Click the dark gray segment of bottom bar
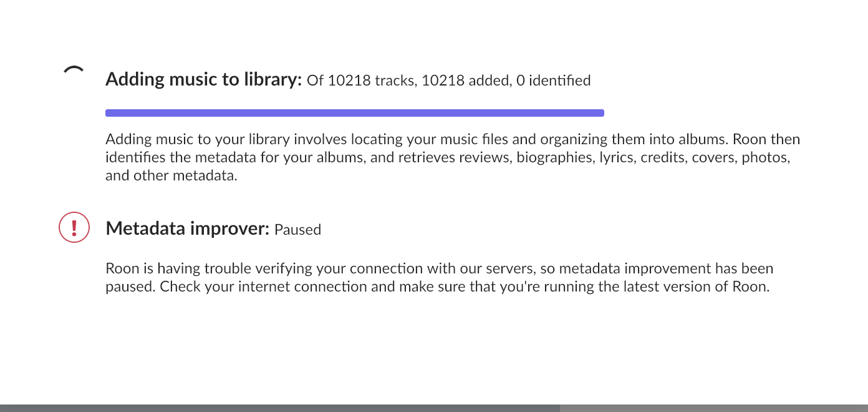868x412 pixels. tap(280, 408)
